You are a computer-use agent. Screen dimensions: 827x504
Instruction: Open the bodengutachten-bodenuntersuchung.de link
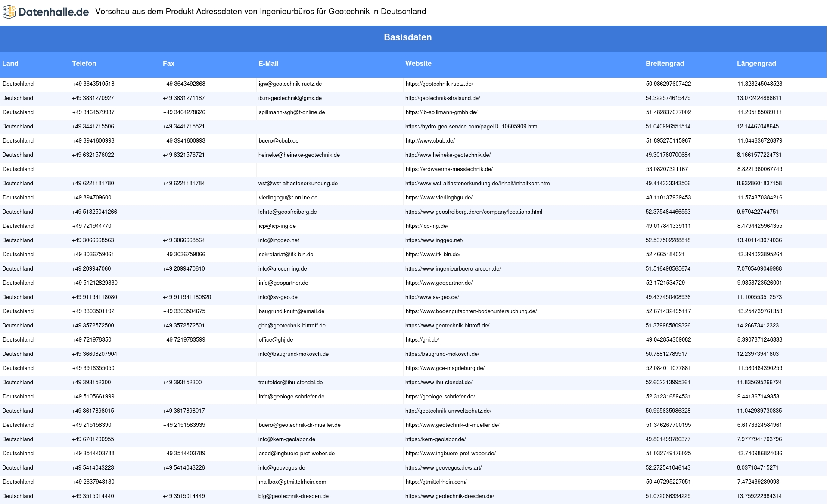tap(471, 311)
